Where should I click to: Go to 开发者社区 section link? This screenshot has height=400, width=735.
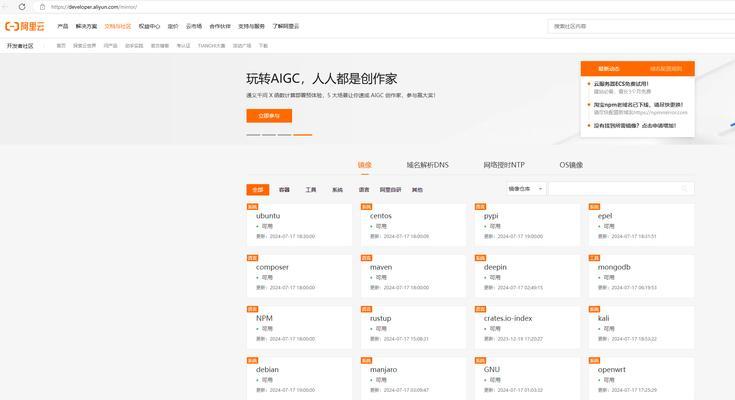[x=20, y=46]
